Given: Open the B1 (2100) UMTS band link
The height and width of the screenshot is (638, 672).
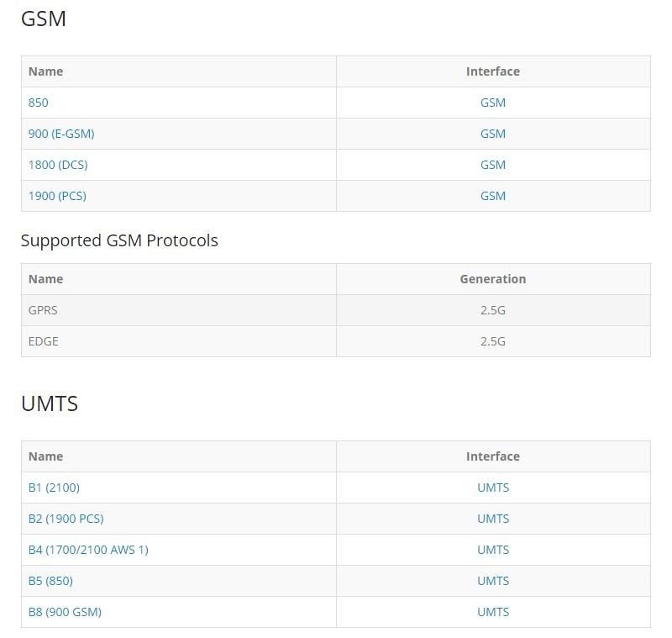Looking at the screenshot, I should [x=54, y=488].
